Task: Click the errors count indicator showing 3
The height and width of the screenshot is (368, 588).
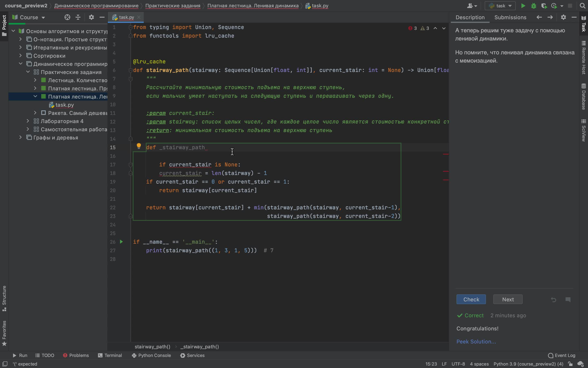Action: 413,28
